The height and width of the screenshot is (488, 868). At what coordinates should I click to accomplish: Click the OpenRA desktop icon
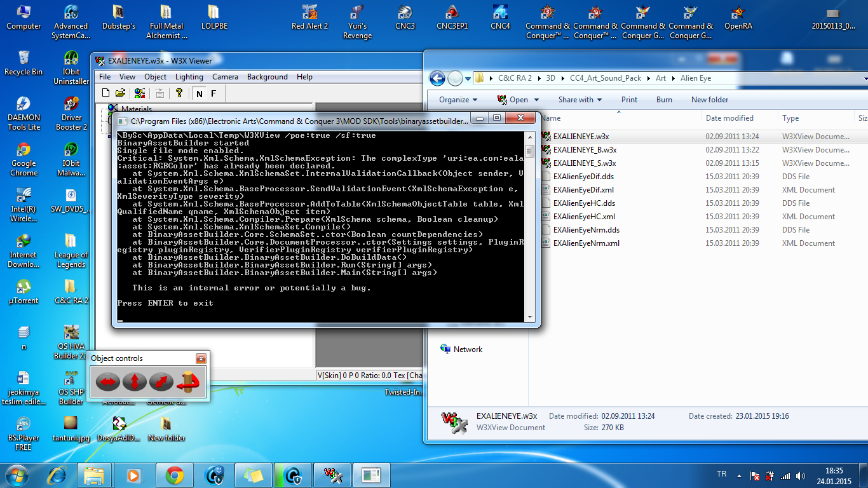coord(738,17)
